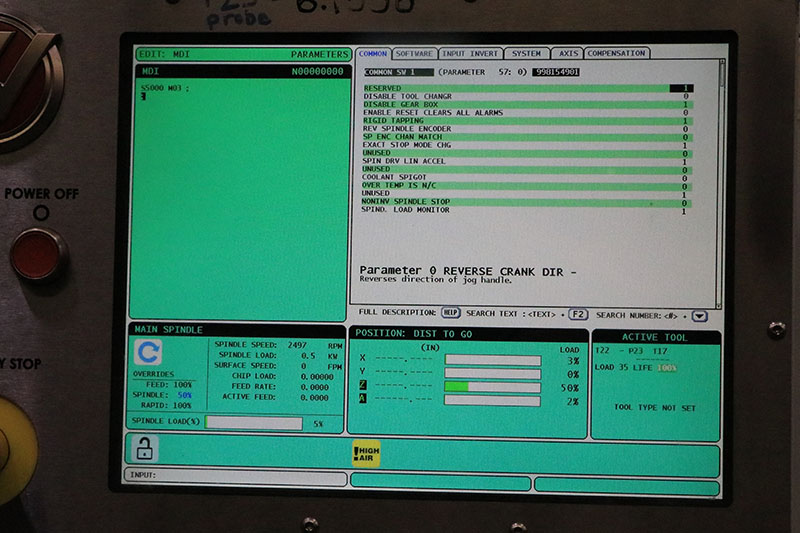
Task: Click the RAPID override 100% value
Action: click(x=182, y=405)
